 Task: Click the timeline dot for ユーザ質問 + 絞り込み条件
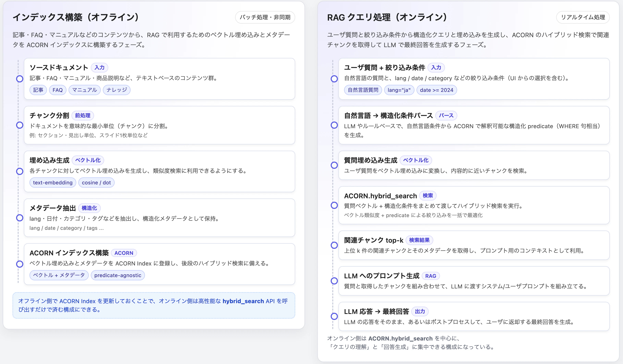[x=334, y=79]
